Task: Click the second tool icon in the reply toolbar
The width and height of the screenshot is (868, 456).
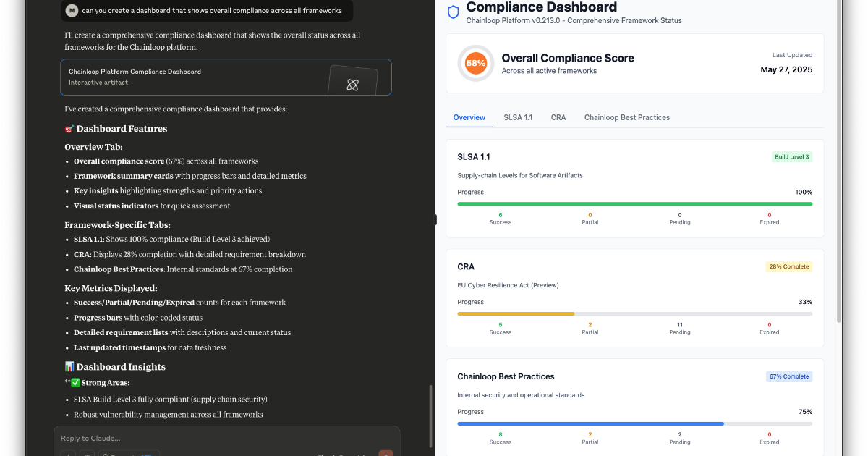Action: 87,454
